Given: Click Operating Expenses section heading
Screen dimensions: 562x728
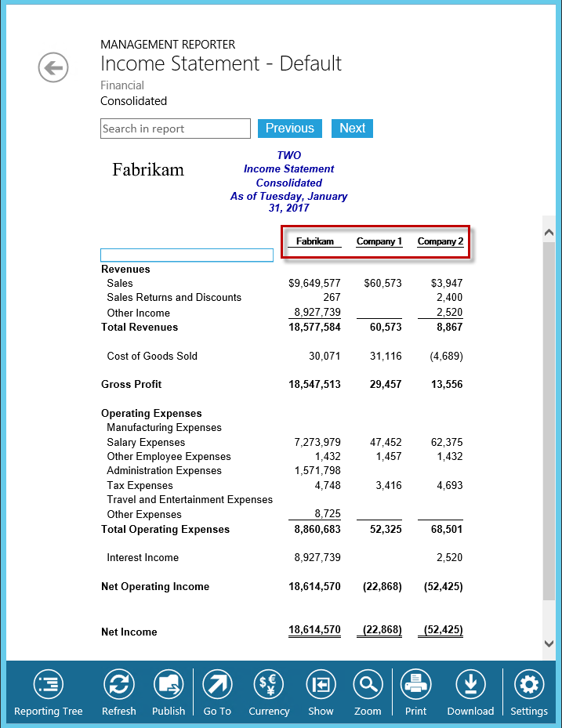Looking at the screenshot, I should click(x=151, y=413).
